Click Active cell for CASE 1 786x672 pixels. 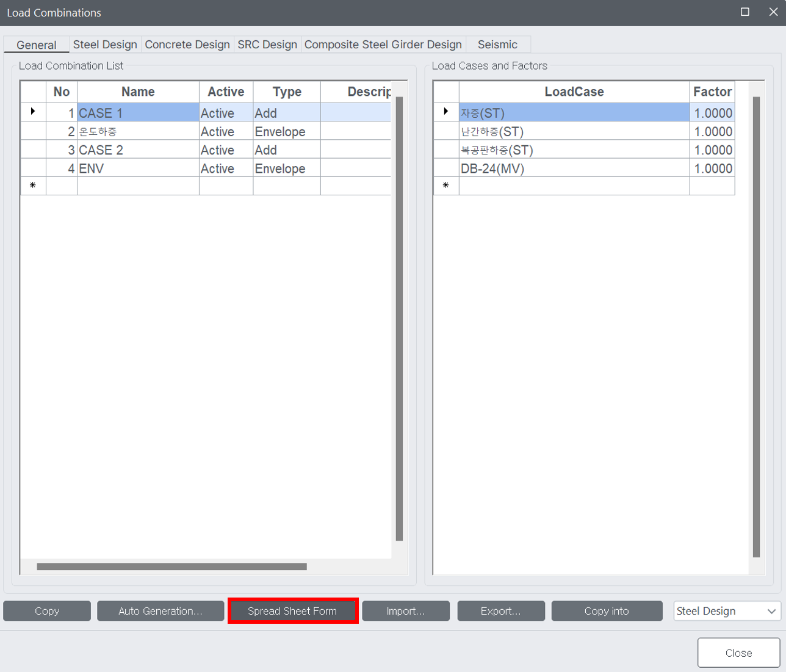tap(226, 113)
